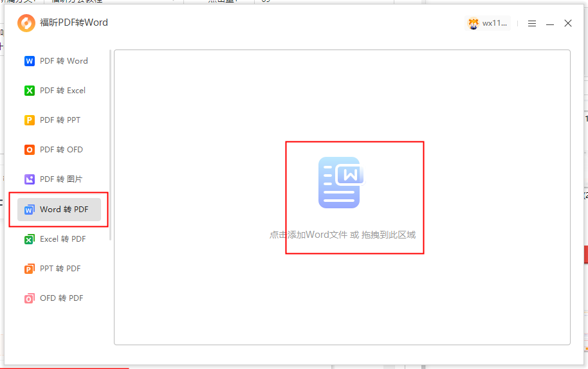
Task: Click the large Word file illustration in drop area
Action: [x=342, y=183]
